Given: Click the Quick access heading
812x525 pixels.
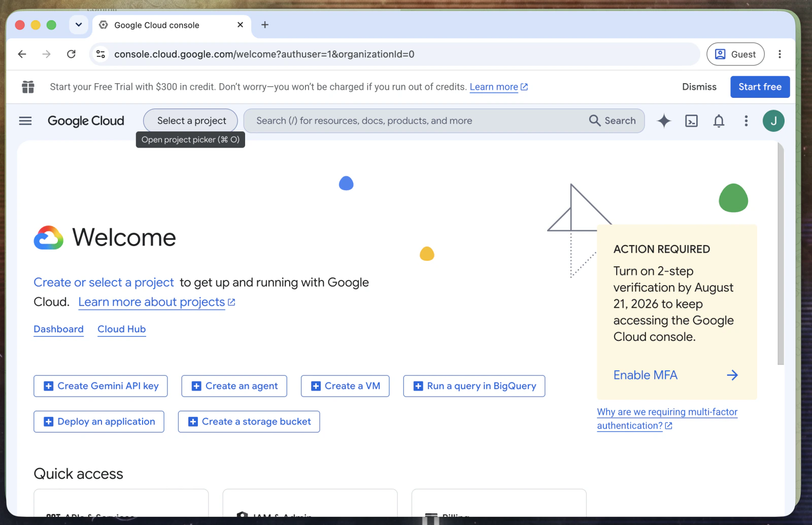Looking at the screenshot, I should coord(78,474).
